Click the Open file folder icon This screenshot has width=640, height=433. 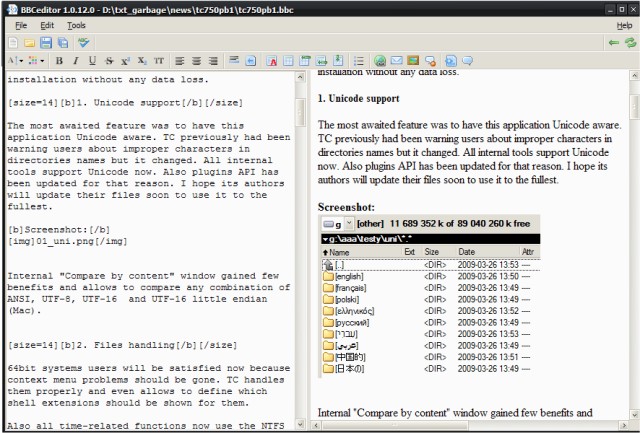(x=30, y=43)
